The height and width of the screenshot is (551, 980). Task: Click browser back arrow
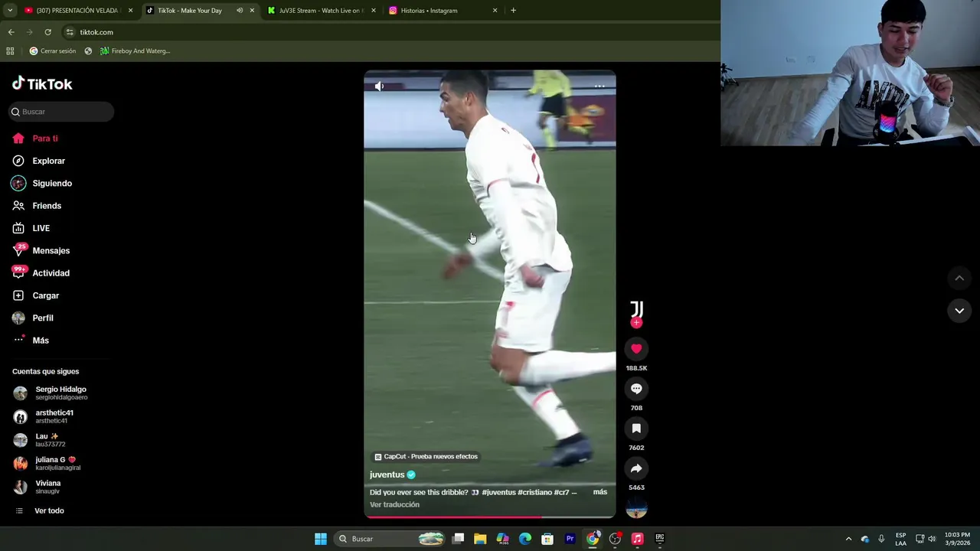[11, 32]
